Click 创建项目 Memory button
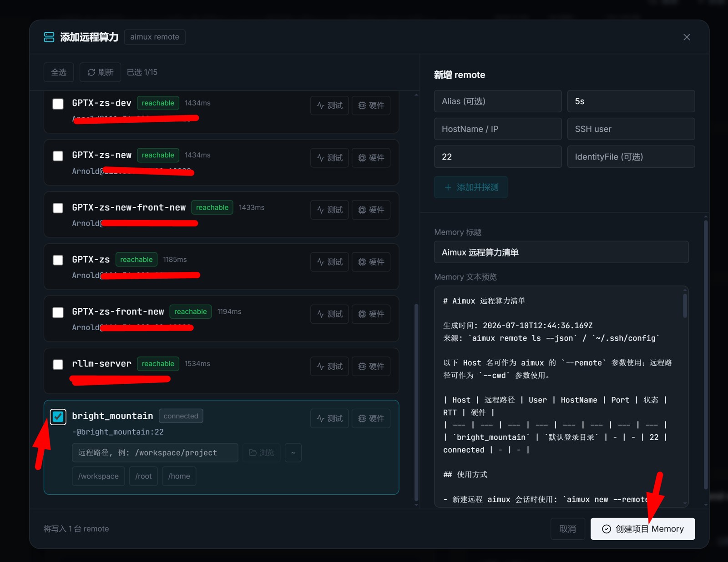 click(643, 529)
